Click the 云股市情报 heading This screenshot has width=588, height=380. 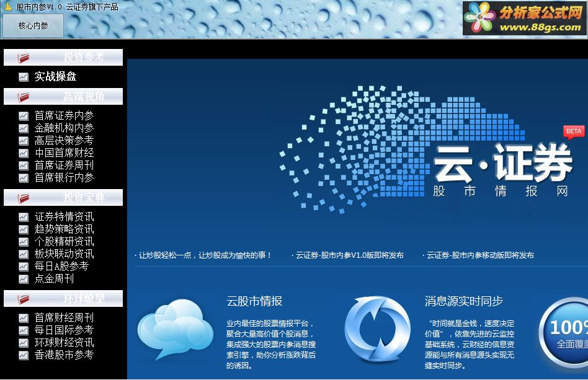(x=254, y=301)
